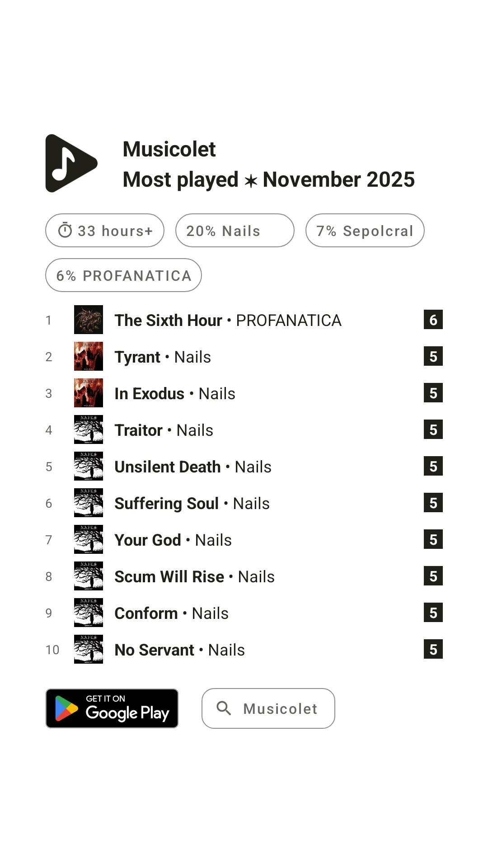Click the play count badge for The Sixth Hour
Image resolution: width=488 pixels, height=868 pixels.
[433, 320]
